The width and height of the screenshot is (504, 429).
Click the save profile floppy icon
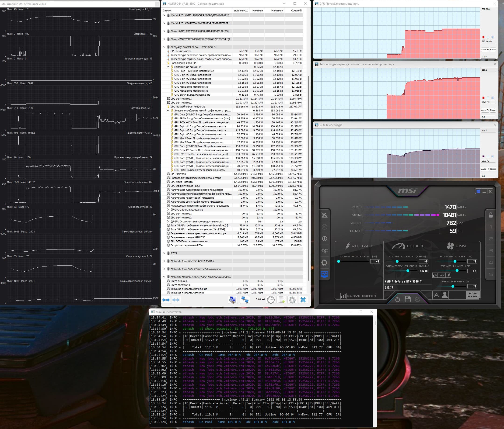pos(407,299)
